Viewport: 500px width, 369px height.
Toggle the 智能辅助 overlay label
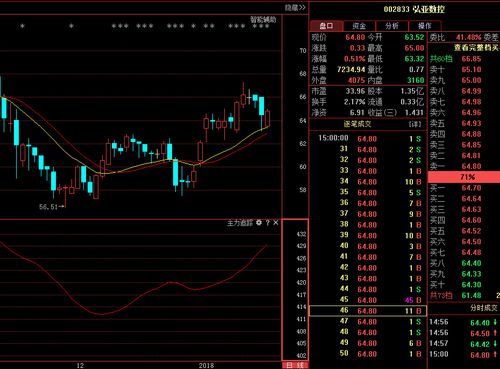click(x=263, y=20)
